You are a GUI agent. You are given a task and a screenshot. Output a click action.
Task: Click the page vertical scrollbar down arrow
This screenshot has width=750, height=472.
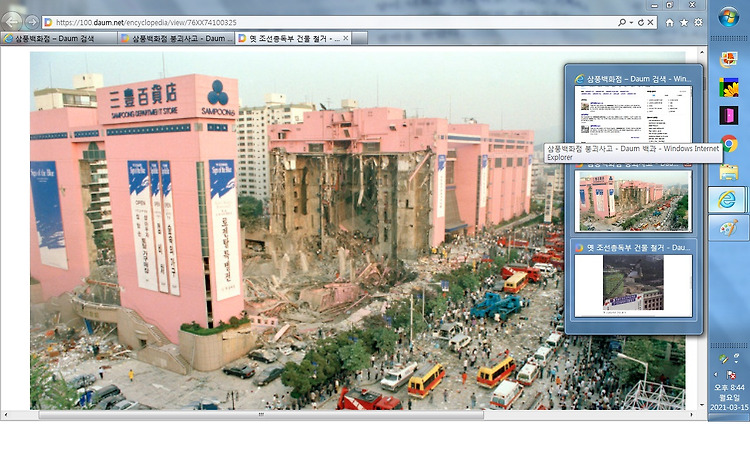click(702, 405)
